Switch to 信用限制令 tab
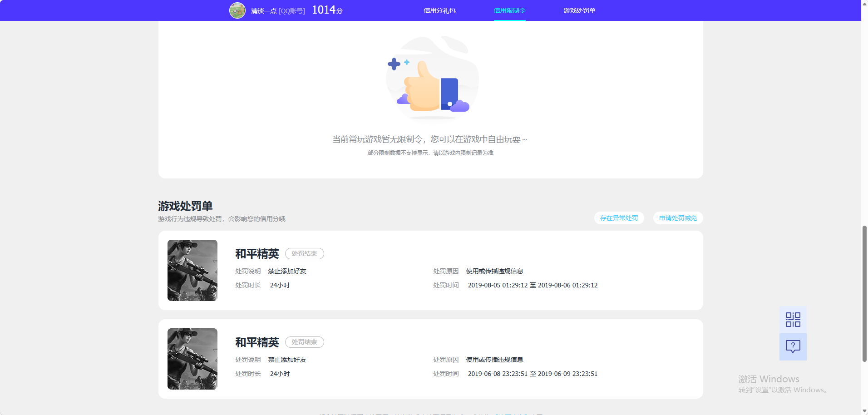The width and height of the screenshot is (868, 415). coord(509,10)
